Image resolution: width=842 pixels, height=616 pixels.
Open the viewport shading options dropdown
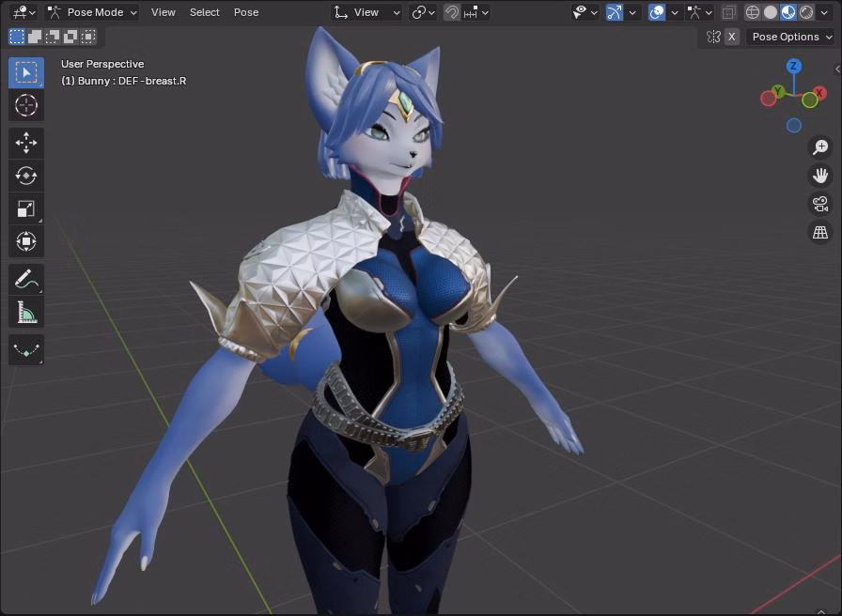click(824, 12)
